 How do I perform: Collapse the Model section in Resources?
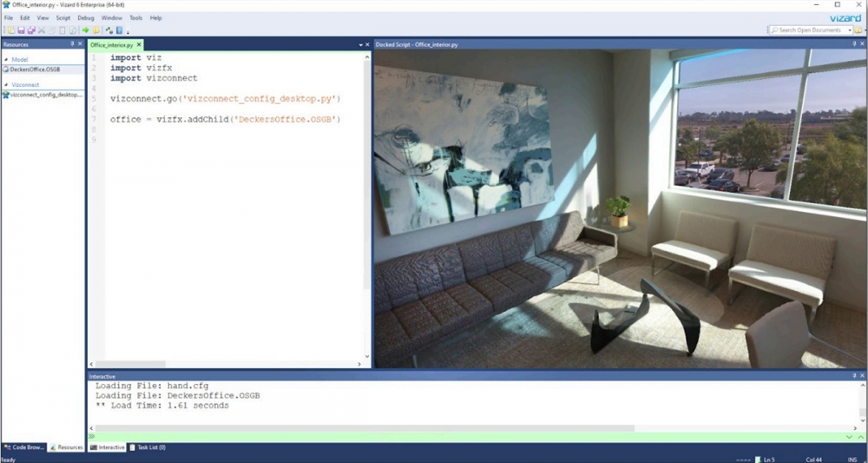(x=6, y=60)
